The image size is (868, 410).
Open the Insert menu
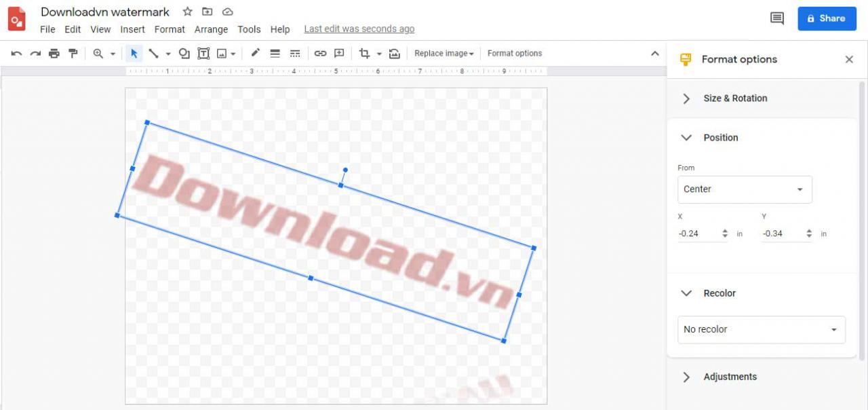click(133, 29)
